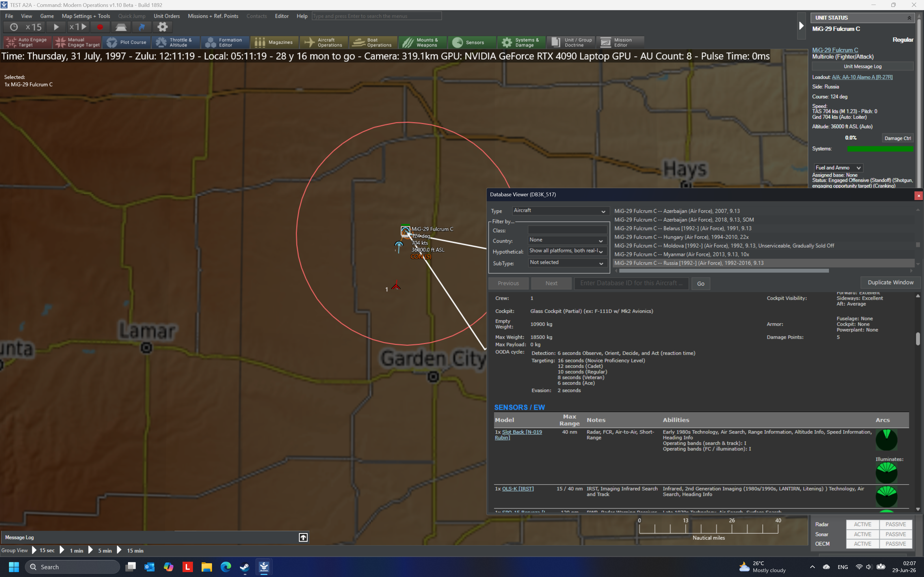Collapse the right panel with white arrow
The image size is (924, 577).
click(x=802, y=26)
